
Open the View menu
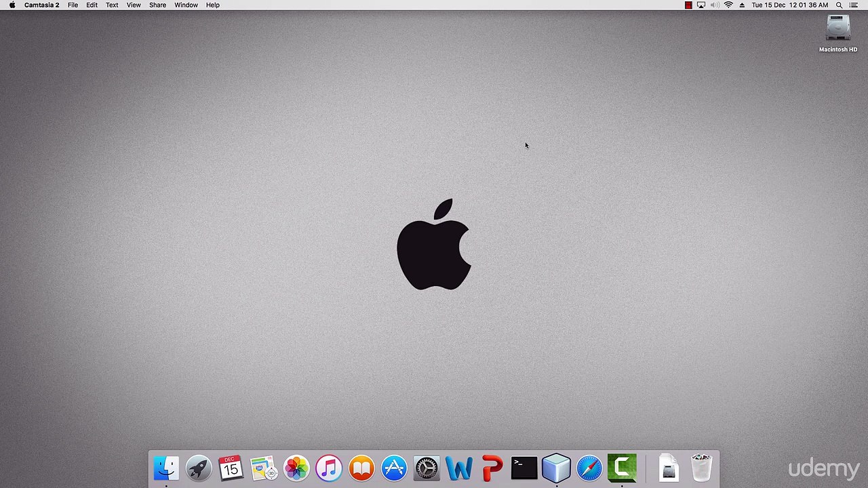(x=134, y=5)
